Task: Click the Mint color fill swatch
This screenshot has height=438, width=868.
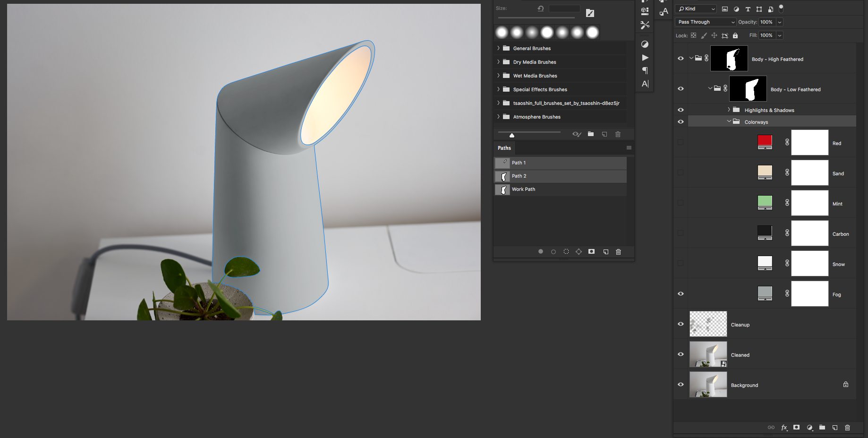Action: tap(765, 203)
